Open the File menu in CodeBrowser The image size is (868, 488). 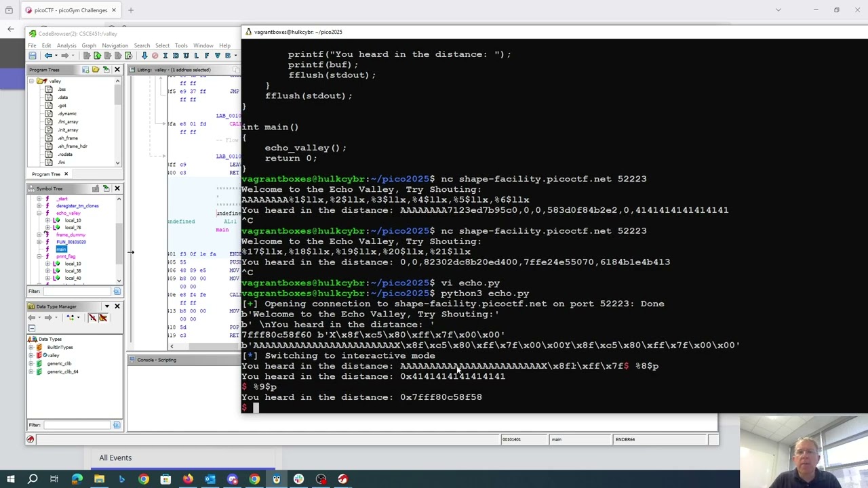pyautogui.click(x=32, y=45)
